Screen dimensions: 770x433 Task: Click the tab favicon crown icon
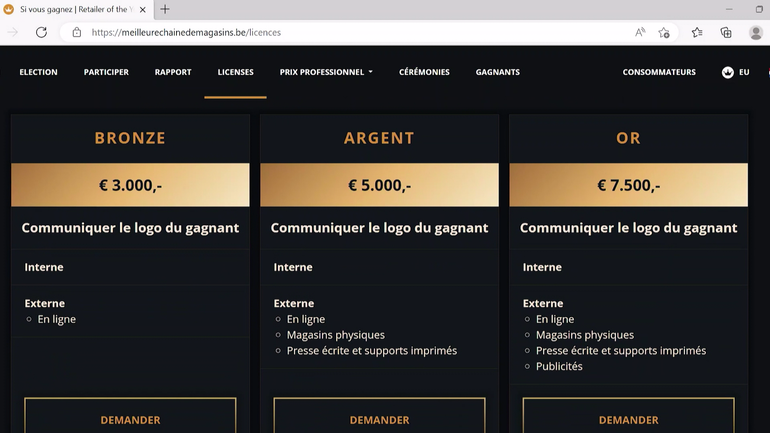9,9
